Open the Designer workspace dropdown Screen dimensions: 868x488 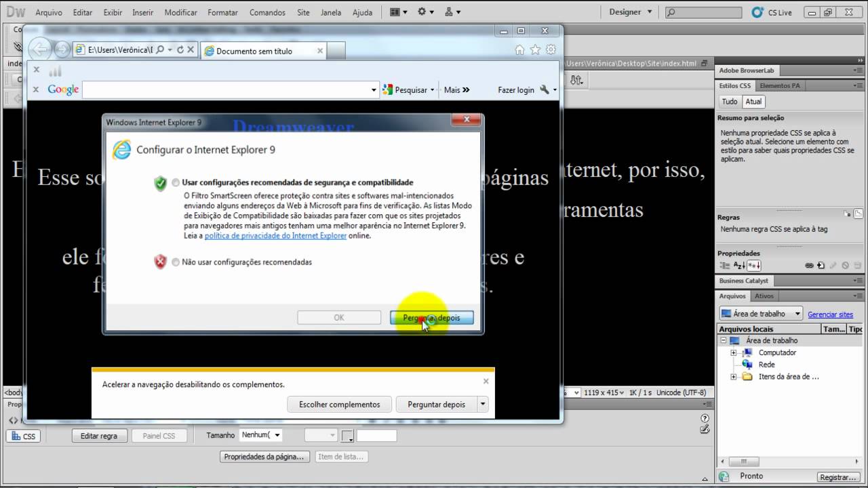[631, 12]
